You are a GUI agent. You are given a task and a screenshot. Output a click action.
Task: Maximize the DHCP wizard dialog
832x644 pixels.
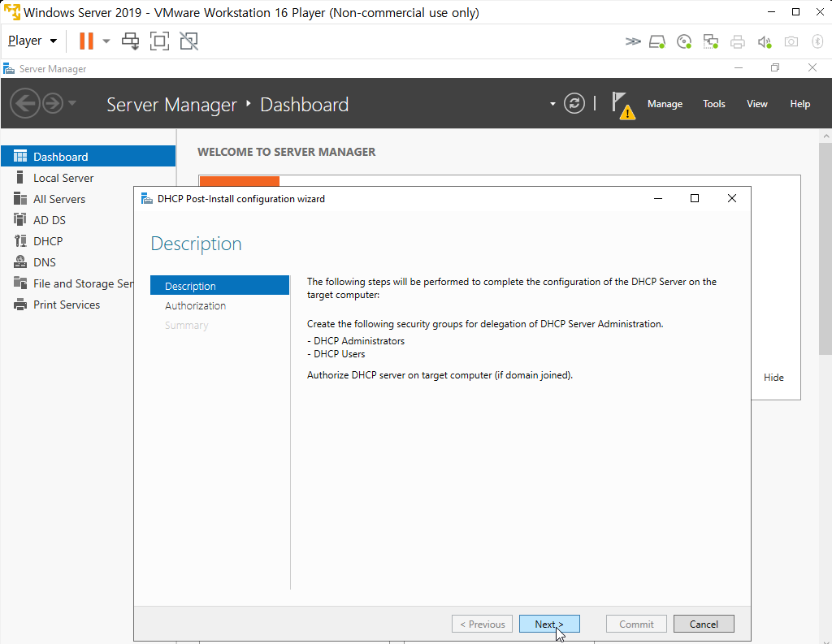click(x=694, y=198)
